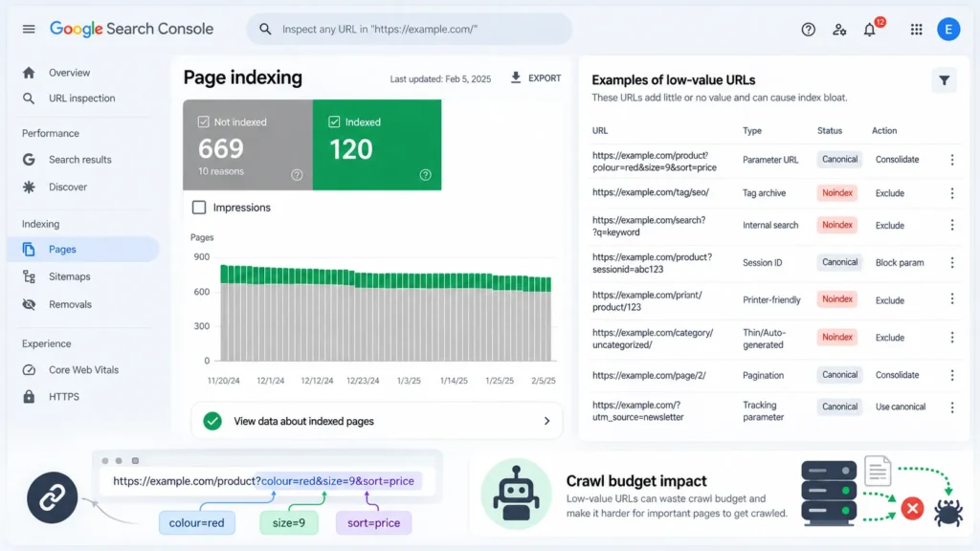Screen dimensions: 980x551
Task: Click Use canonical action text
Action: [900, 407]
